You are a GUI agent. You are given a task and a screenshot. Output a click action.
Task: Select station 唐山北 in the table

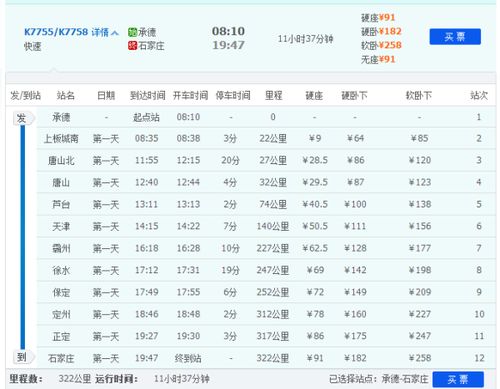coord(61,161)
